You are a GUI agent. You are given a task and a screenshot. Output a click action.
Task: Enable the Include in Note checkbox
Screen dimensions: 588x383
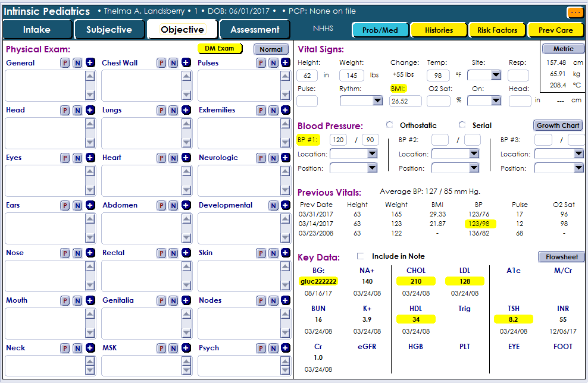point(361,256)
